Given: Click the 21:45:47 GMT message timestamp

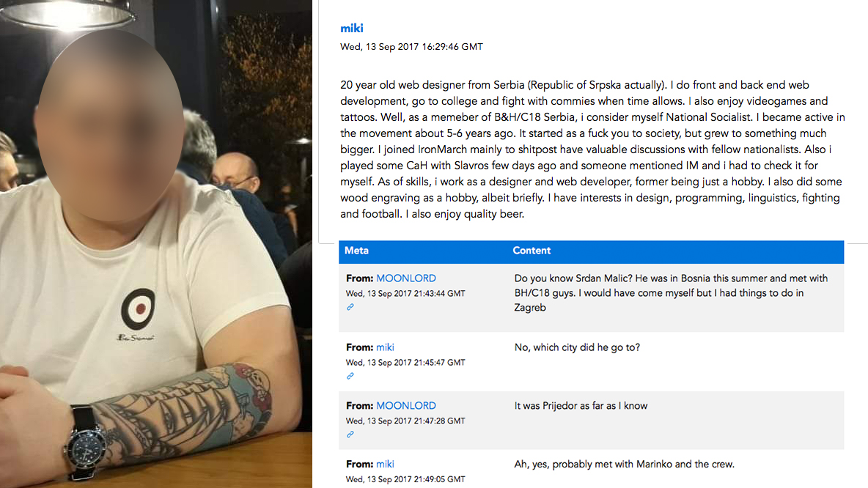Looking at the screenshot, I should (405, 362).
